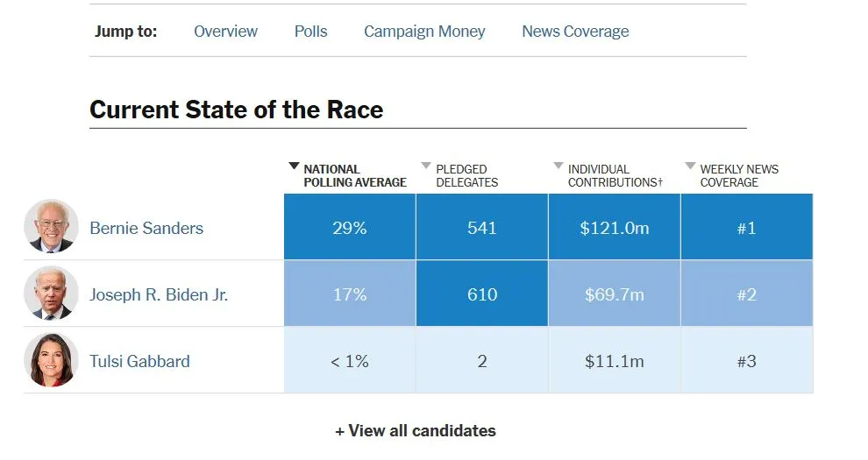Expand the View all candidates list

point(416,431)
